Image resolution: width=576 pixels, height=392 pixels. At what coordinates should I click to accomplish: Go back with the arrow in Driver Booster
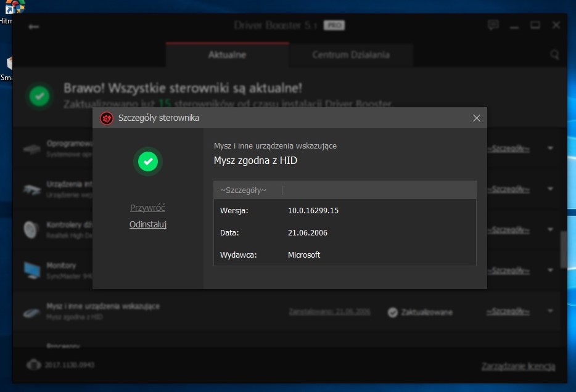point(33,27)
